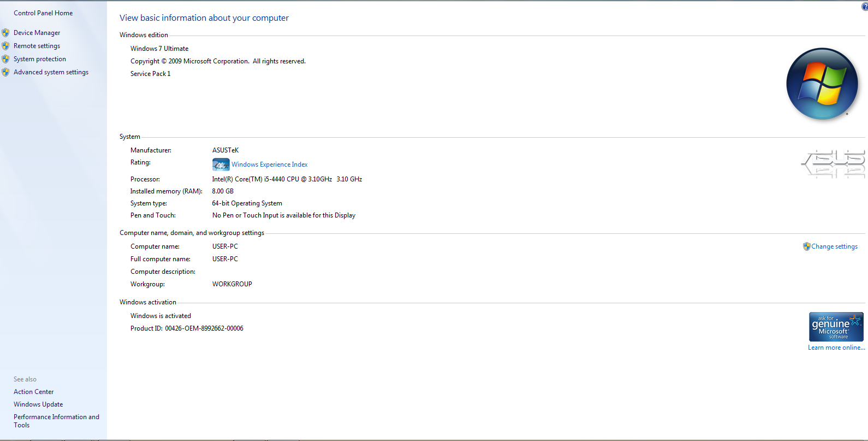This screenshot has height=441, width=868.
Task: Click the Computer description label
Action: point(163,272)
